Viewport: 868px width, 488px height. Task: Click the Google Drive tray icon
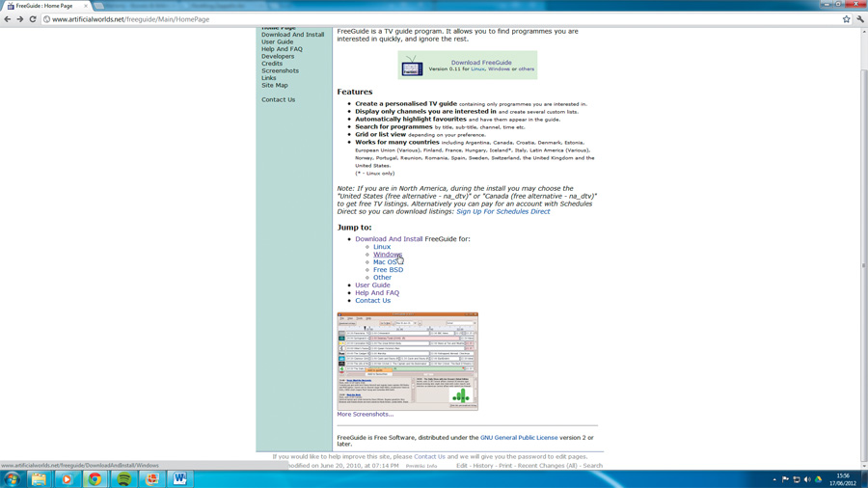tap(818, 479)
